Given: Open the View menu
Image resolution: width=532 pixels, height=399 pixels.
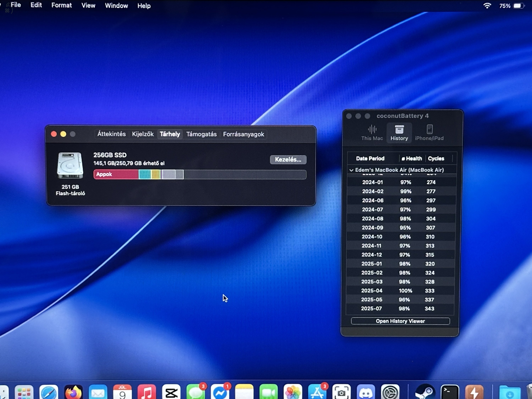Looking at the screenshot, I should click(88, 5).
